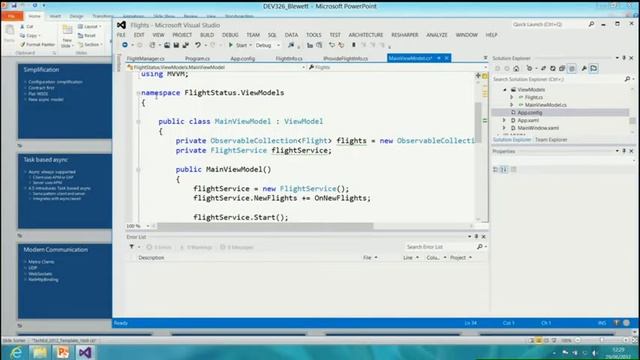Sort Error List by File column

point(370,258)
